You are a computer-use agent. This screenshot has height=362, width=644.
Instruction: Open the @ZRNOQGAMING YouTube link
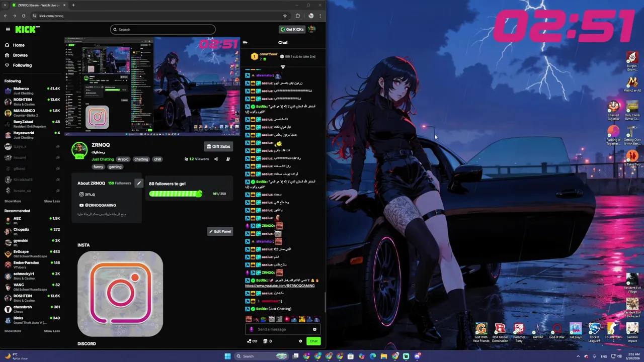tap(98, 205)
